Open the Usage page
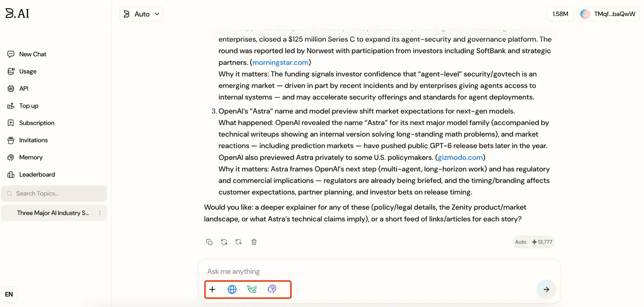 tap(22, 71)
